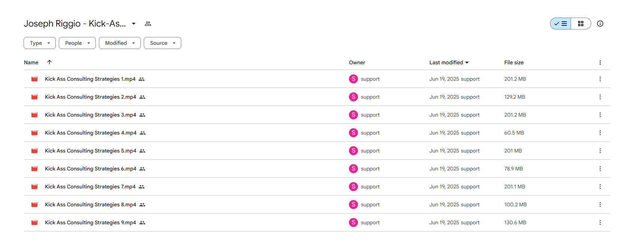View folder details info icon
This screenshot has width=644, height=252.
point(600,24)
